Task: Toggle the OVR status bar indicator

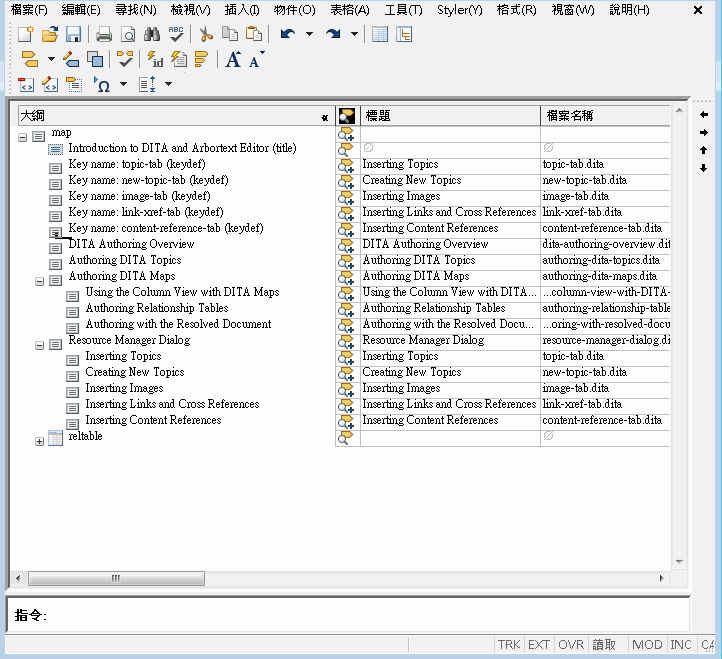Action: pyautogui.click(x=571, y=644)
